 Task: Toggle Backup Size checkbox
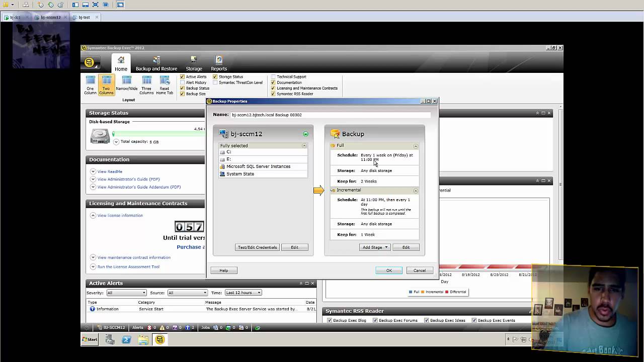coord(183,94)
